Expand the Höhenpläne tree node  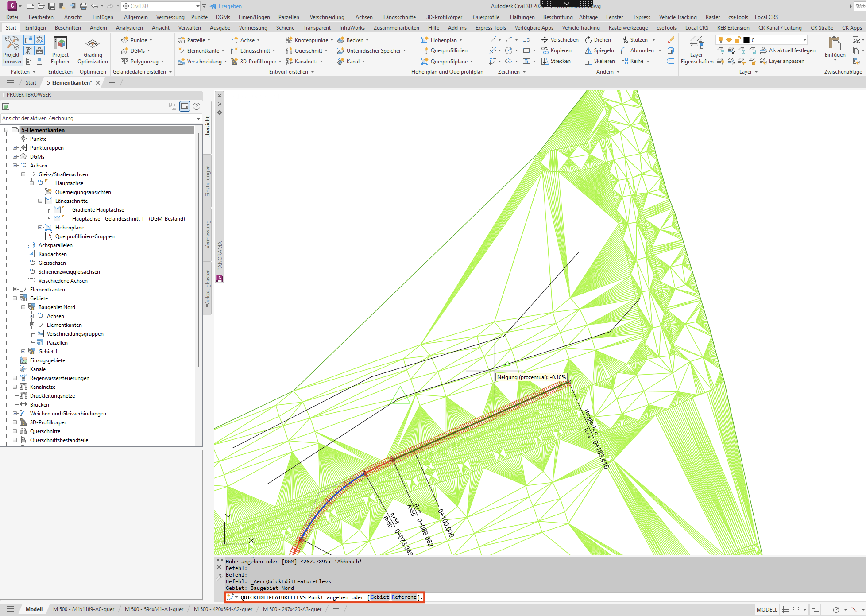click(x=40, y=228)
